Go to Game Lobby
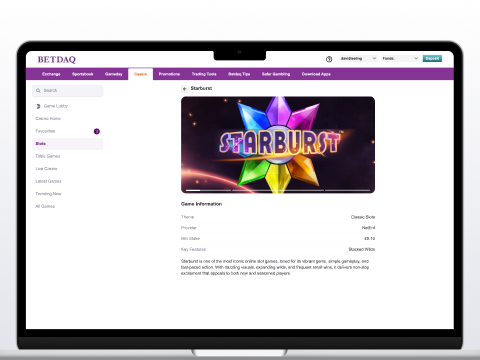 [x=56, y=106]
